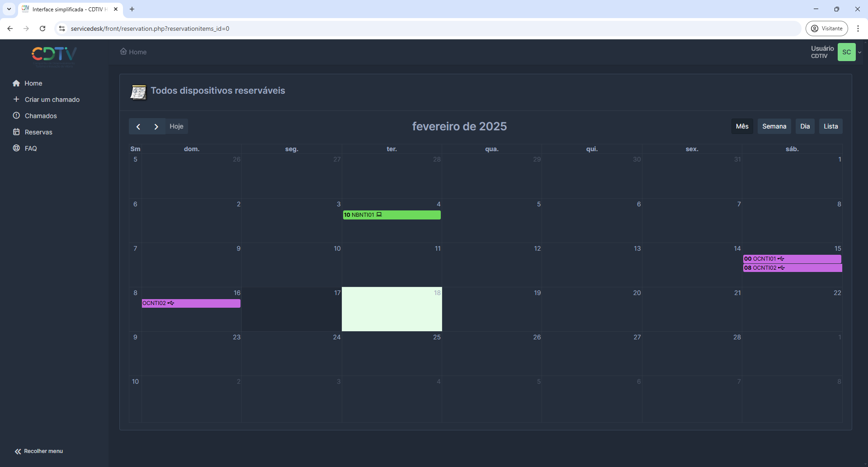Image resolution: width=868 pixels, height=467 pixels.
Task: Go to the previous month
Action: (138, 127)
